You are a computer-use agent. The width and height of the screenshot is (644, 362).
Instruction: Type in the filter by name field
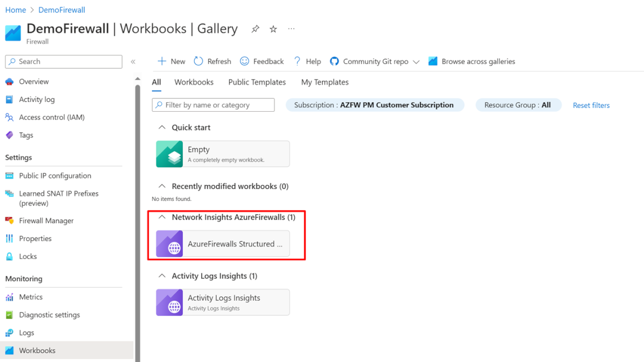[x=213, y=105]
